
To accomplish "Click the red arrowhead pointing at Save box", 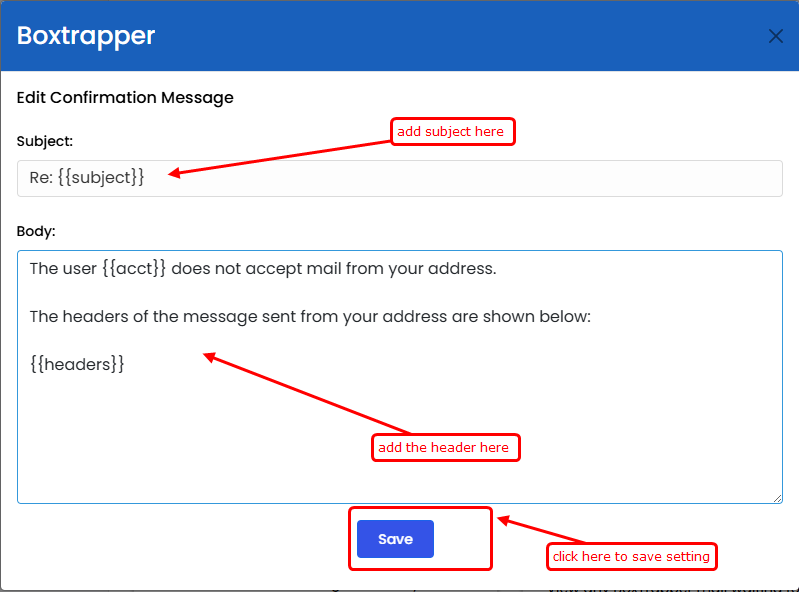I will tap(503, 521).
